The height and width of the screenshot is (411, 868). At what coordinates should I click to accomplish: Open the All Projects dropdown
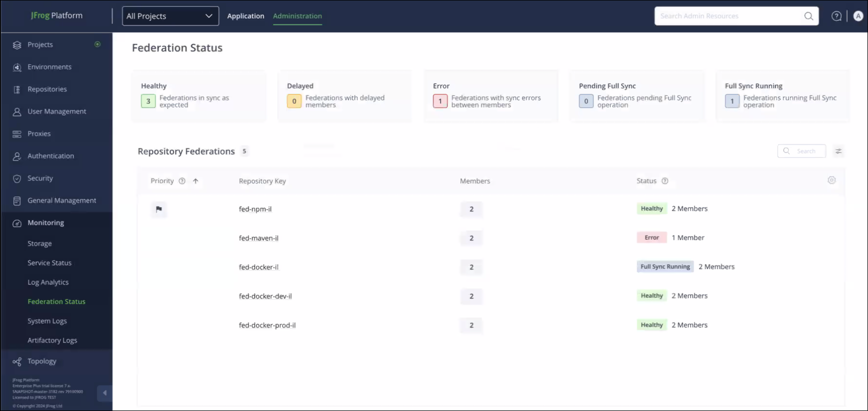click(x=170, y=16)
